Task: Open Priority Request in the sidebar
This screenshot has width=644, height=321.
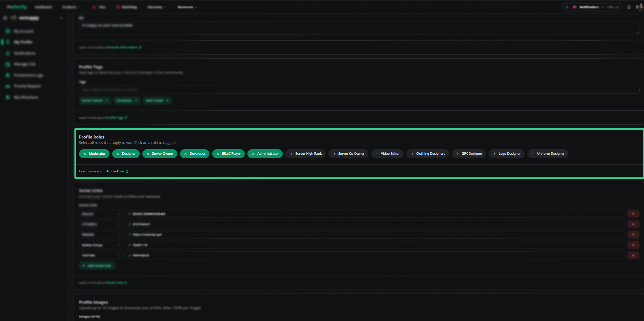Action: point(27,86)
